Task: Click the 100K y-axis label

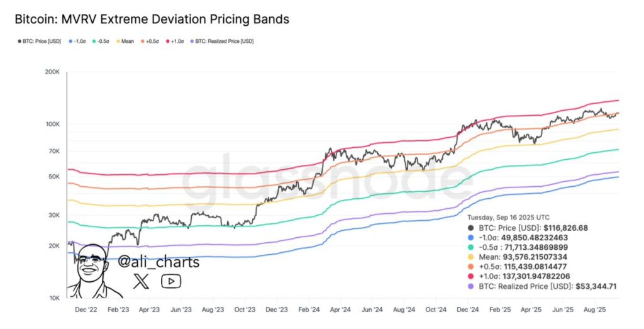Action: point(52,125)
